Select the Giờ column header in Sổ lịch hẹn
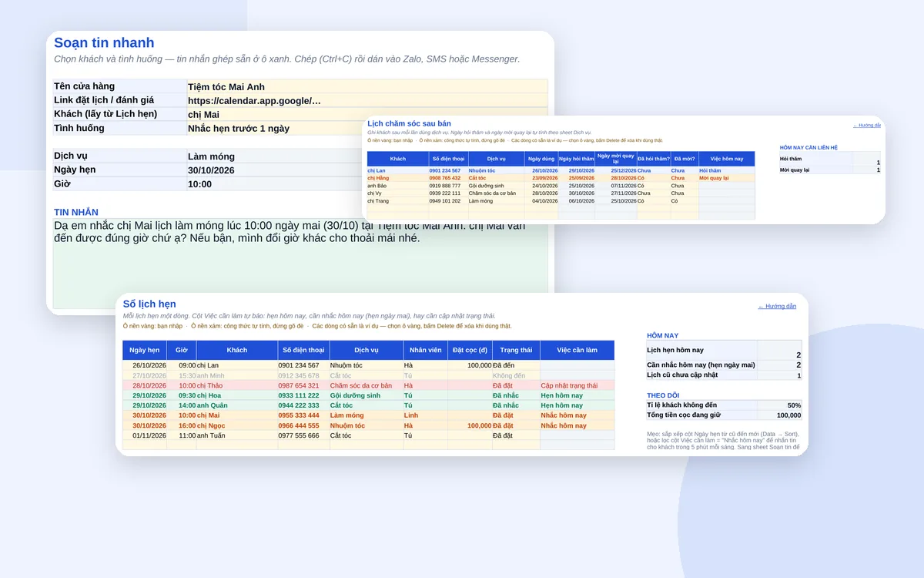Image resolution: width=924 pixels, height=578 pixels. tap(182, 350)
